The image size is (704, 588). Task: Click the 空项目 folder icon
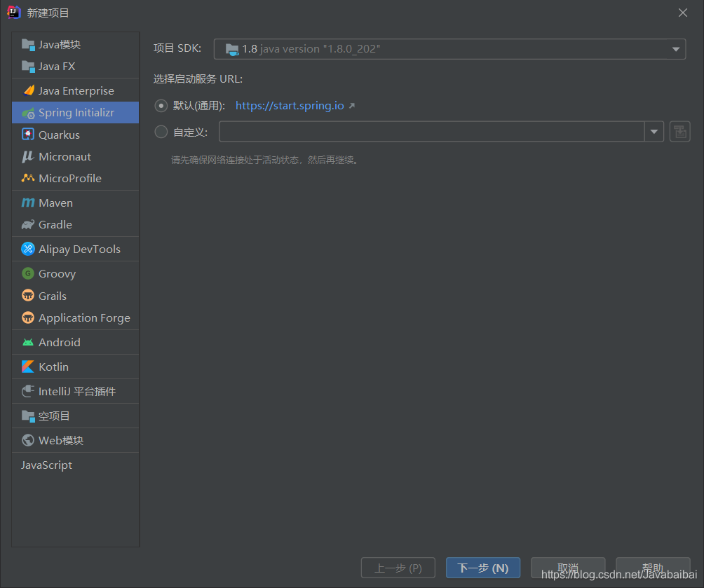pyautogui.click(x=28, y=416)
